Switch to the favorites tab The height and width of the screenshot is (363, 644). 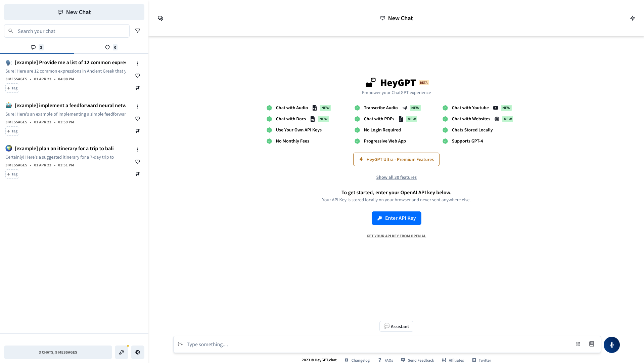coord(111,47)
